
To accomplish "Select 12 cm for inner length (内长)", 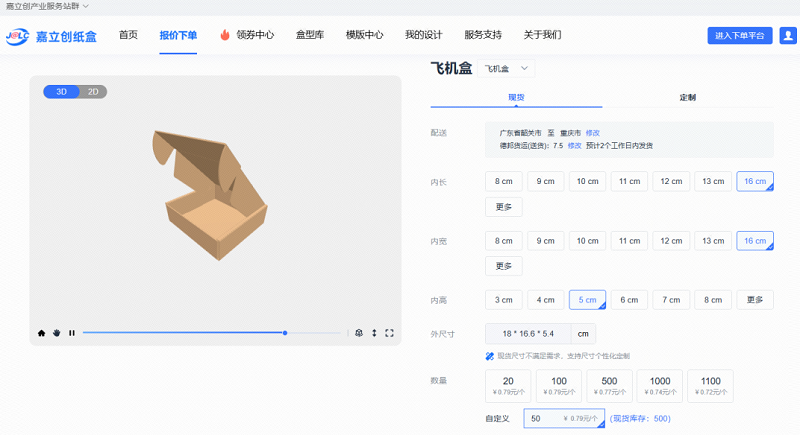I will pyautogui.click(x=671, y=181).
